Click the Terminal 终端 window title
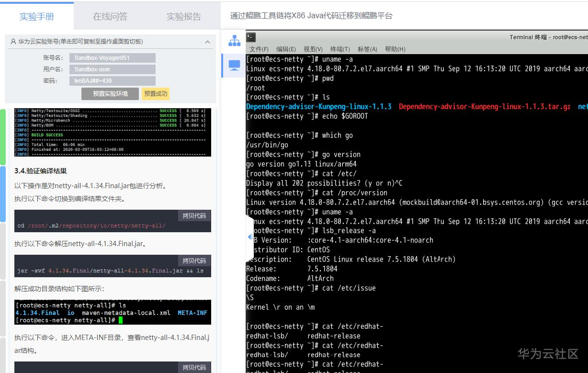 (548, 37)
